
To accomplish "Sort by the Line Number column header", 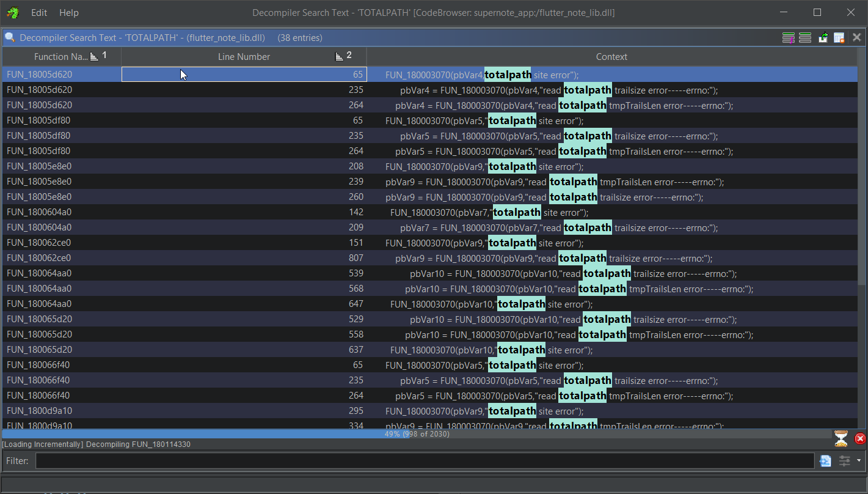I will click(244, 57).
